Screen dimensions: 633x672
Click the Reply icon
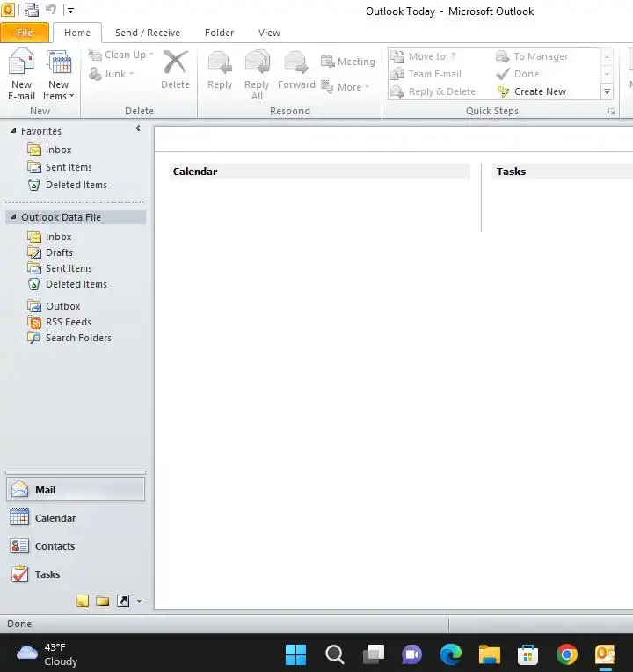click(220, 62)
